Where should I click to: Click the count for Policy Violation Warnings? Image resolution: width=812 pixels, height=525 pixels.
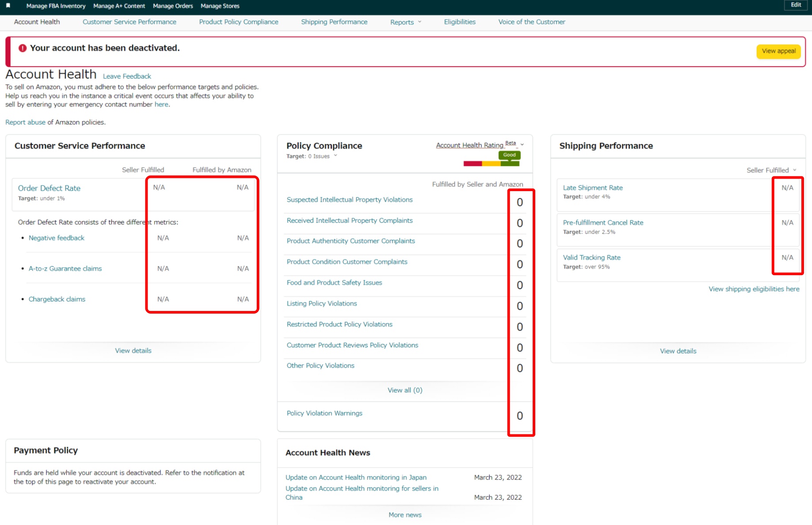pos(520,416)
